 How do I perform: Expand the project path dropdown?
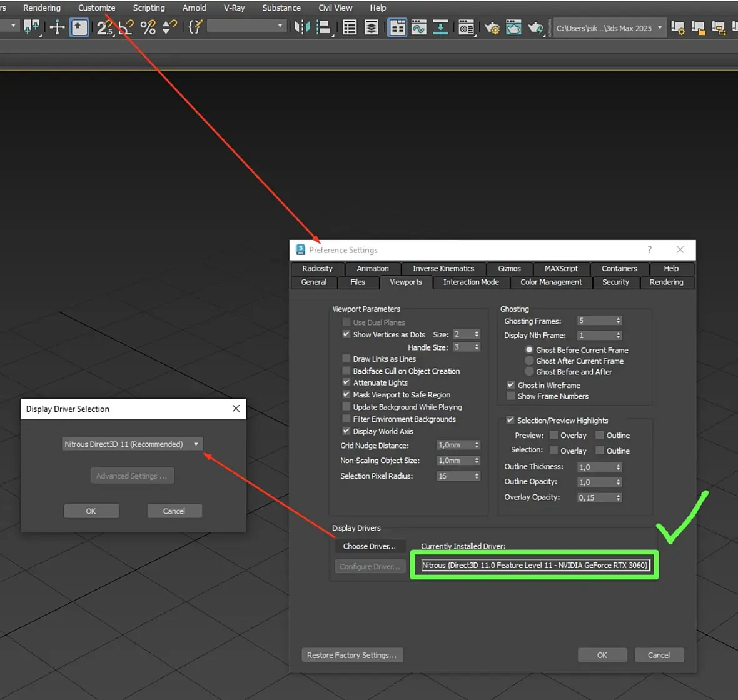click(660, 27)
